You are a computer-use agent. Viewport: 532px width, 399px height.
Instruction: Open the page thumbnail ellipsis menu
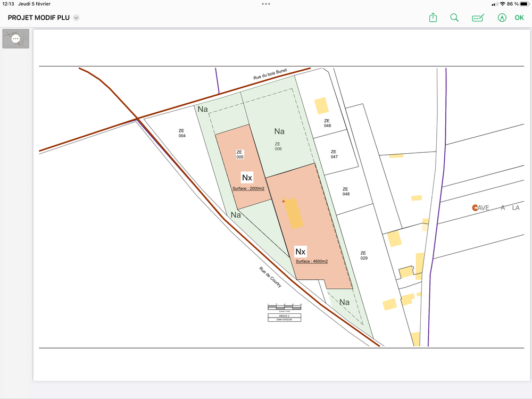click(15, 39)
